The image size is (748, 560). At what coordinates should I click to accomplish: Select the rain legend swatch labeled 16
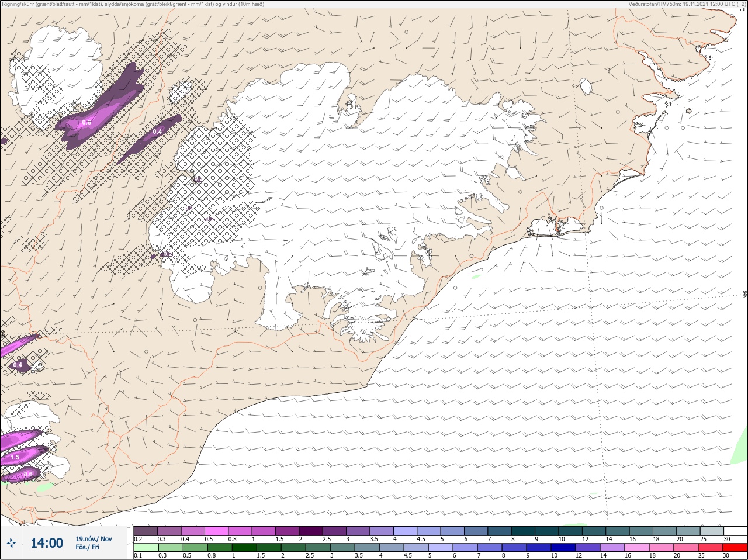click(637, 548)
